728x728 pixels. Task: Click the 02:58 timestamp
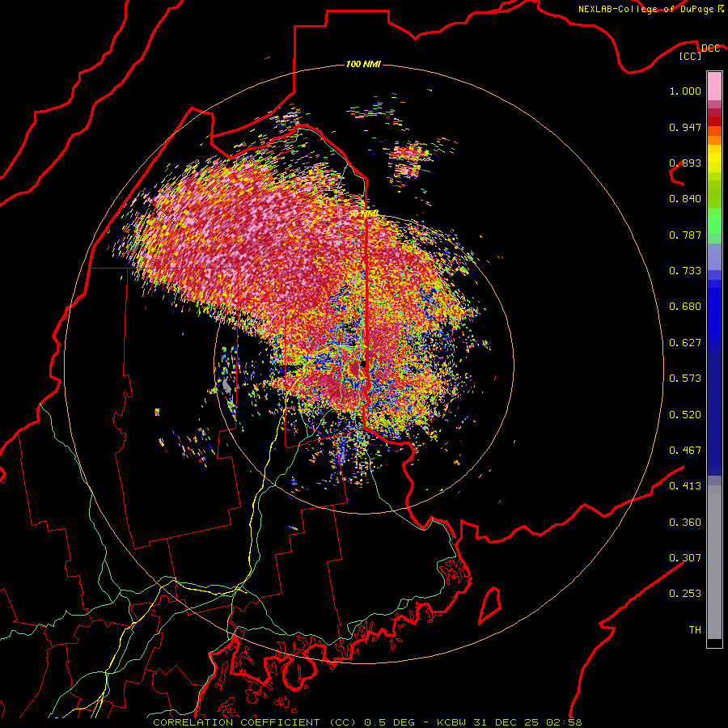pos(562,722)
